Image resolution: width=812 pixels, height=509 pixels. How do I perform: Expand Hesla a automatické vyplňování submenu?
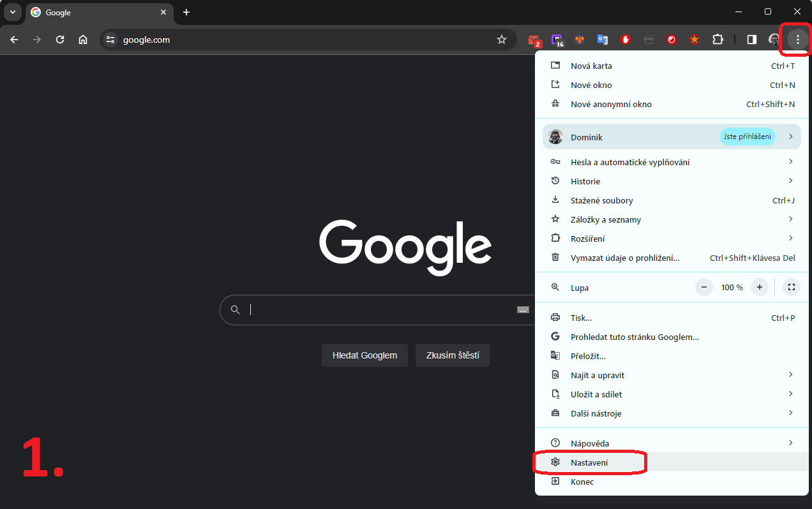click(670, 162)
